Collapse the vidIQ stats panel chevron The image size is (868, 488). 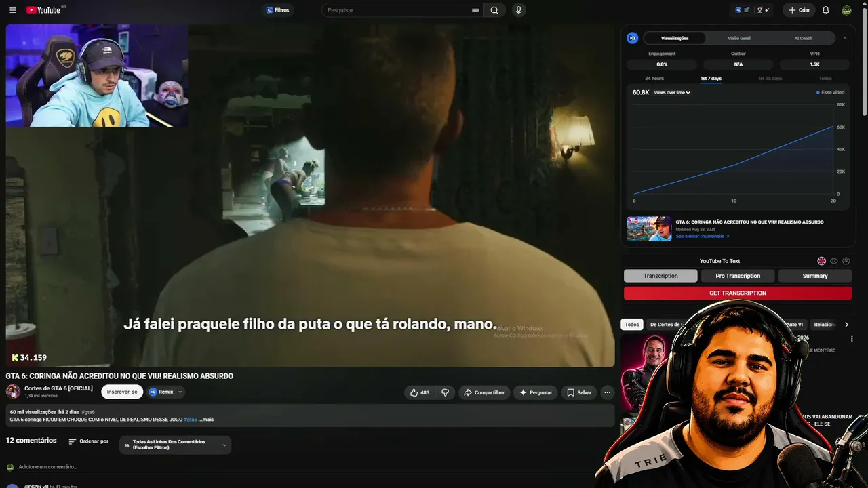point(845,38)
